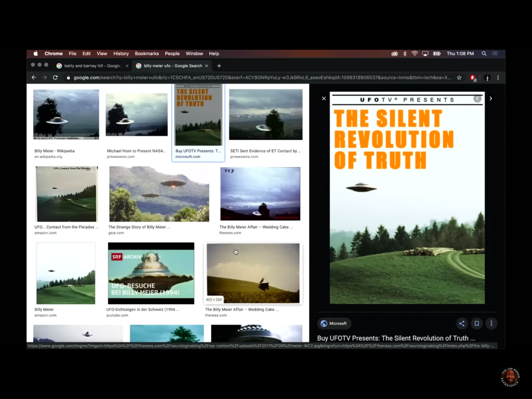Open a new browser tab
The height and width of the screenshot is (399, 532).
click(x=219, y=66)
